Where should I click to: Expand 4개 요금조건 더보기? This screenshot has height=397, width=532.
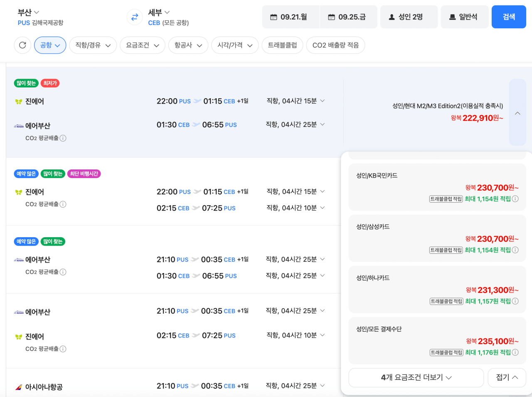click(416, 377)
